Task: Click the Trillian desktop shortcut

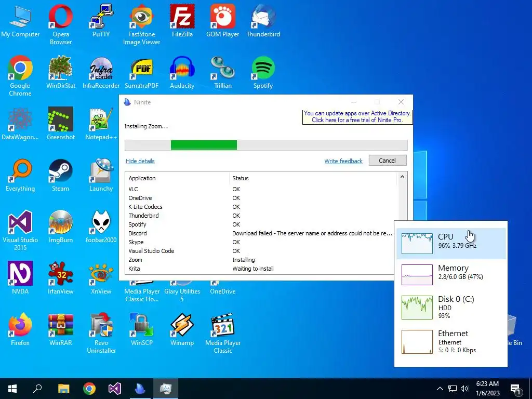Action: click(x=222, y=72)
